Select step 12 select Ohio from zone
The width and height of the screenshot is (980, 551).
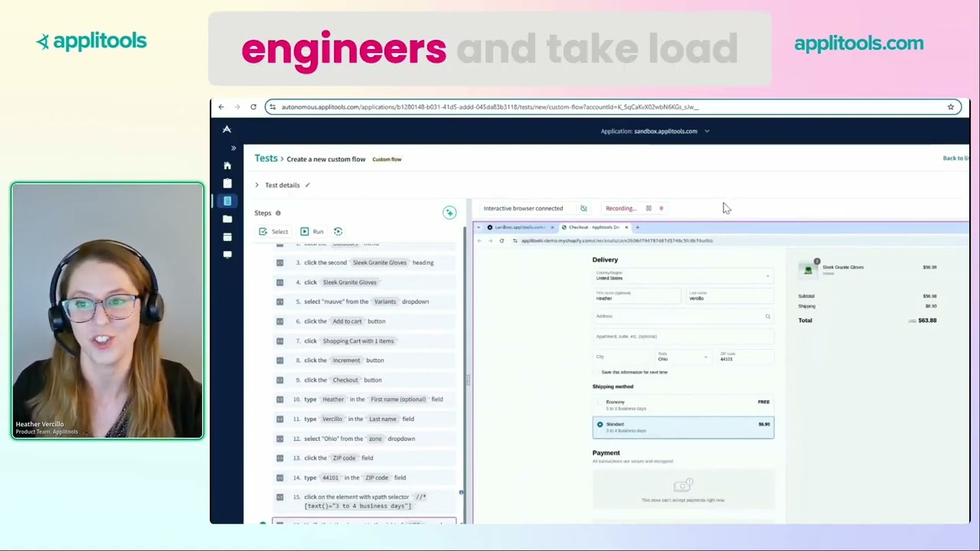[x=364, y=439]
